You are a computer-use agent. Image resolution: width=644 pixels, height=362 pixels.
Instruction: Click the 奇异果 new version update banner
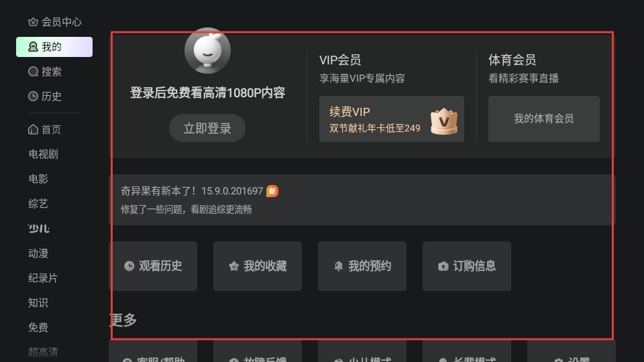[x=362, y=200]
